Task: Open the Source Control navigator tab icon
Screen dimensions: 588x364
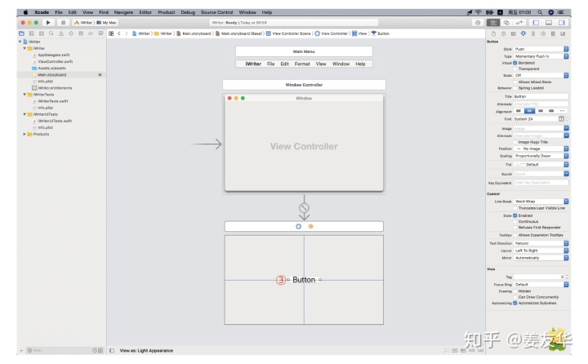Action: point(32,33)
